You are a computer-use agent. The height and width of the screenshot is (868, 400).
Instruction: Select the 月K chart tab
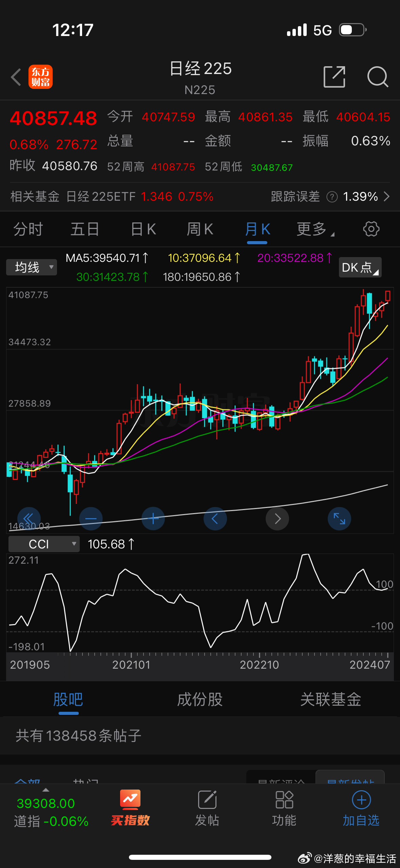[x=258, y=229]
